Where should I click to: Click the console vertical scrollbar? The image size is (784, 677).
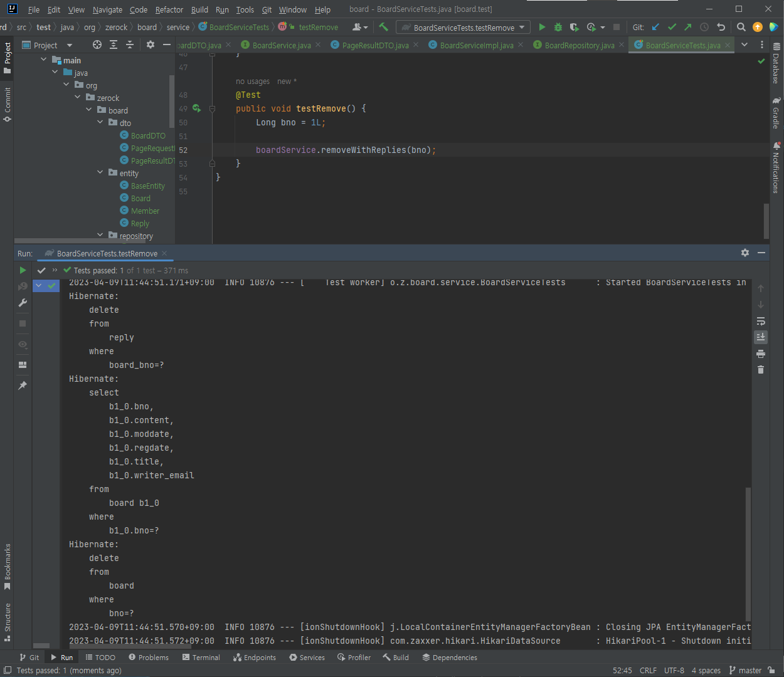pos(748,554)
